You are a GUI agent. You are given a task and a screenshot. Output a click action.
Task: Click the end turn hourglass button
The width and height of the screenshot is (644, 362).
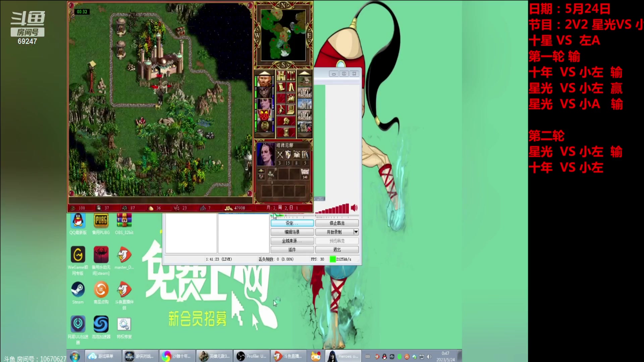point(286,132)
